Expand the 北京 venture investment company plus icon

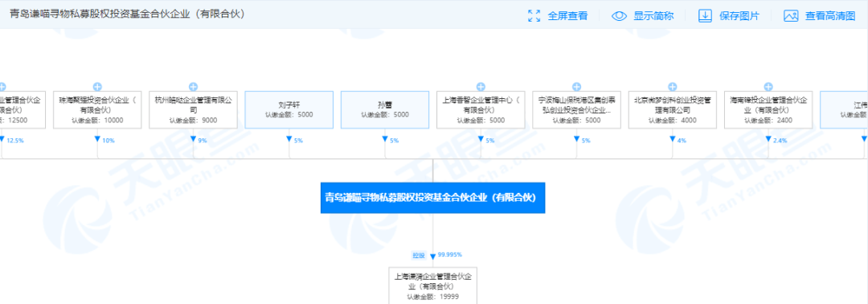[672, 86]
